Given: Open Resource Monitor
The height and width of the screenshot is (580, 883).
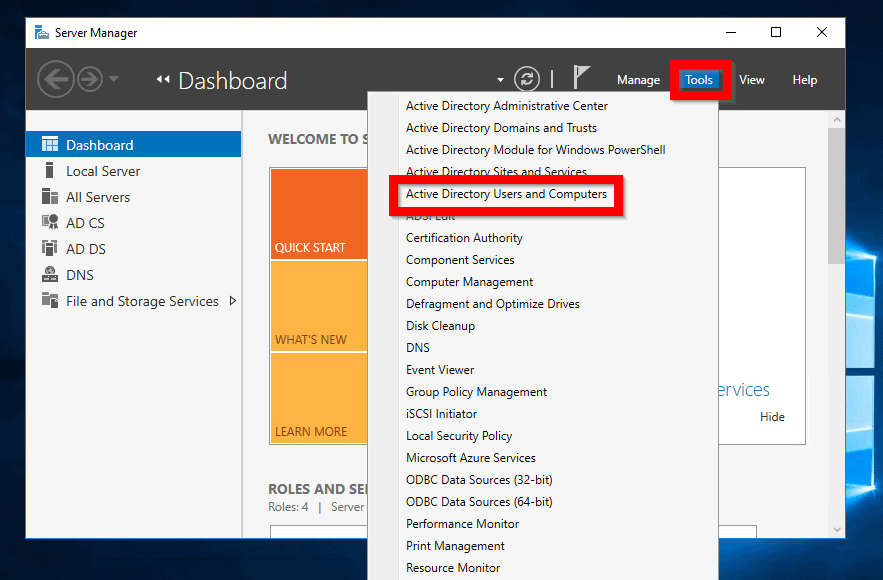Looking at the screenshot, I should (x=453, y=567).
